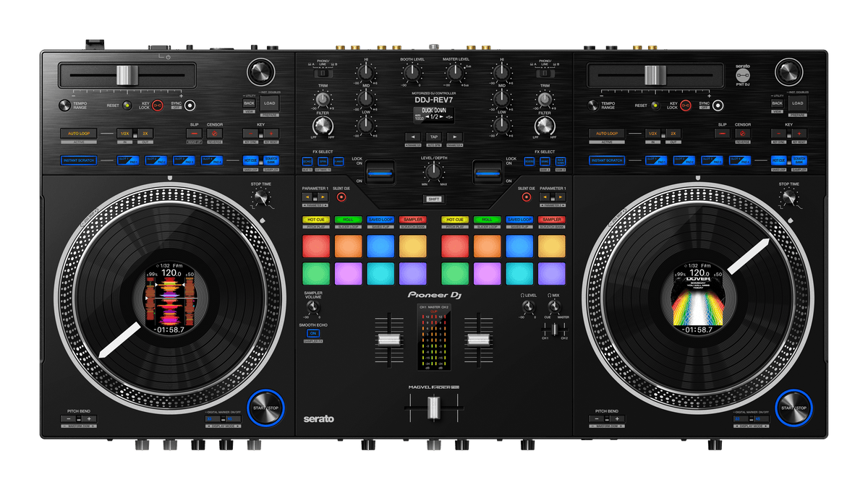Click the SHIFT button on the mixer
868x490 pixels.
click(x=434, y=199)
